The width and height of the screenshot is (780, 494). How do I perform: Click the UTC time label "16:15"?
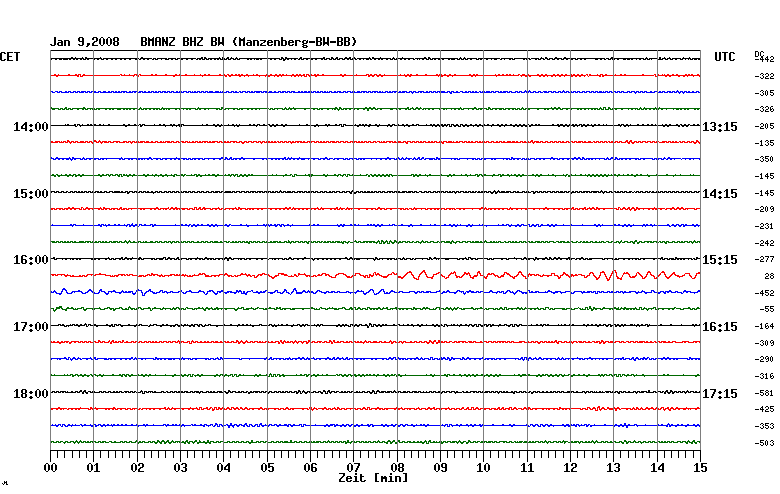pyautogui.click(x=719, y=327)
